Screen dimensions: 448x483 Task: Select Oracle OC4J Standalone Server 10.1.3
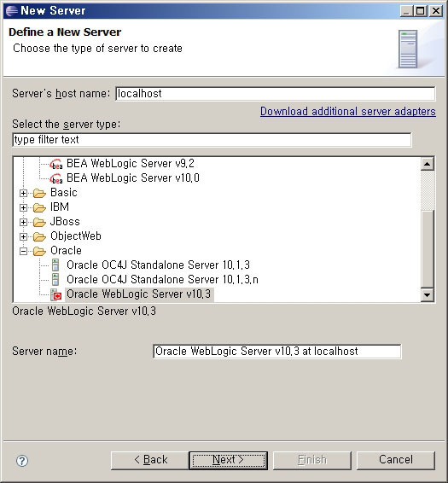(x=158, y=265)
